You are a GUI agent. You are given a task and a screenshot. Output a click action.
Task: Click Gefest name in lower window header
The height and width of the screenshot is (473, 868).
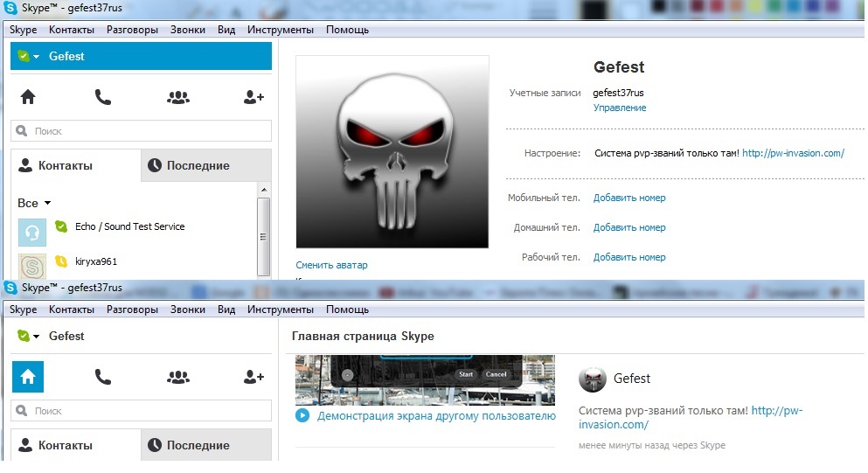tap(66, 336)
